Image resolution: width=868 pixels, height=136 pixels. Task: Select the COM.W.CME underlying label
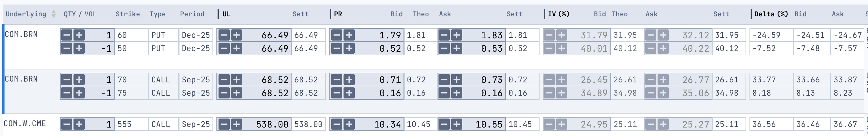[x=25, y=124]
